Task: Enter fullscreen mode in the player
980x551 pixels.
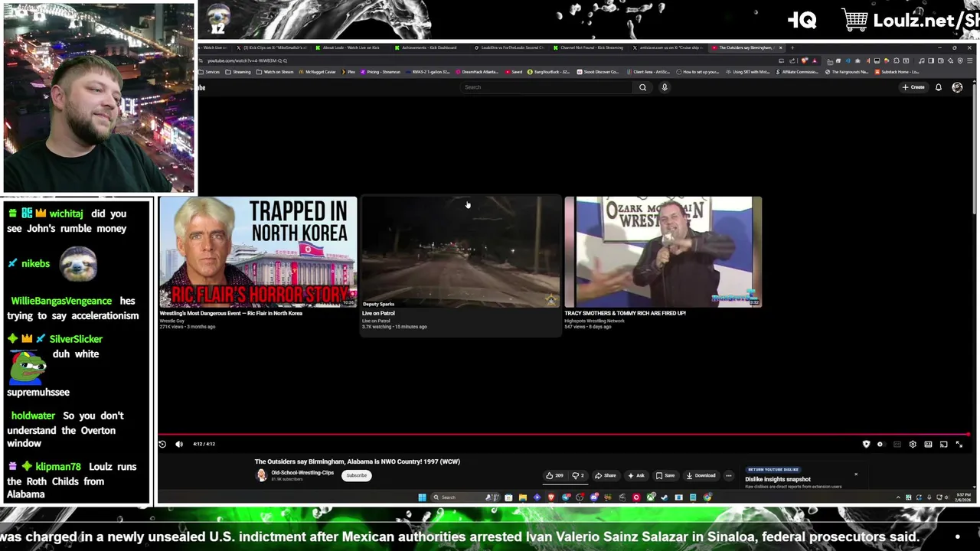Action: point(959,444)
